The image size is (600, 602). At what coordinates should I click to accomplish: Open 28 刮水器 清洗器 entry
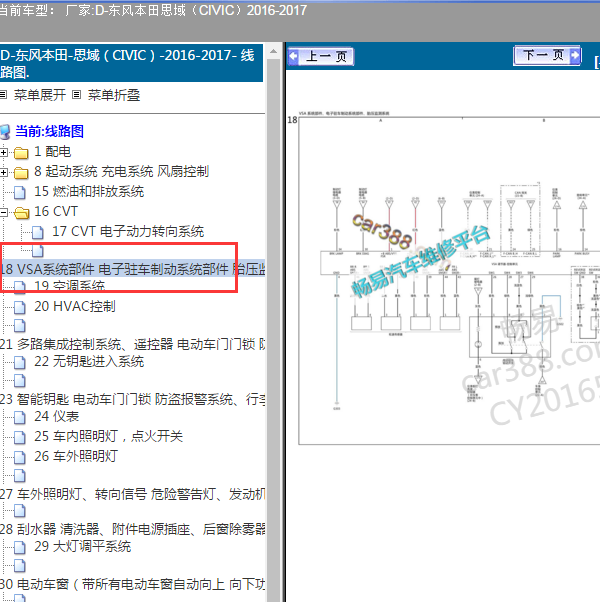[132, 529]
